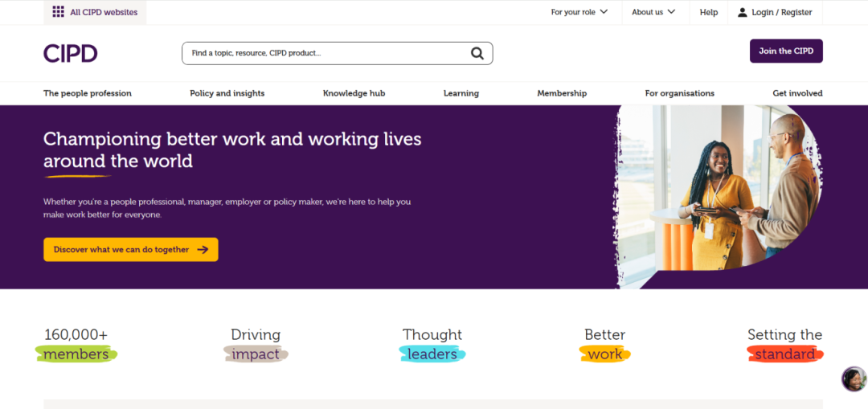Select the Knowledge hub menu item
Viewport: 868px width, 409px height.
click(x=354, y=93)
